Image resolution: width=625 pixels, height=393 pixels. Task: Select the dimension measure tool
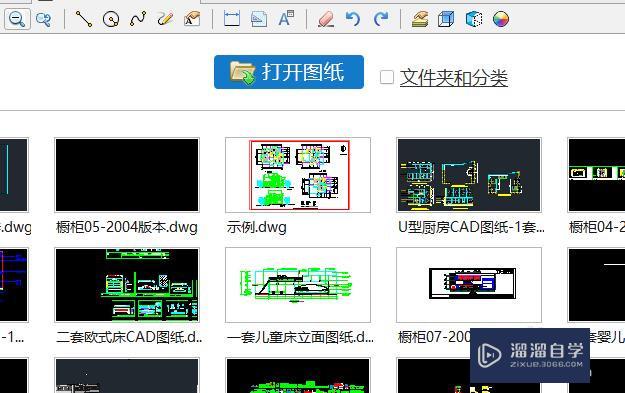click(x=232, y=19)
